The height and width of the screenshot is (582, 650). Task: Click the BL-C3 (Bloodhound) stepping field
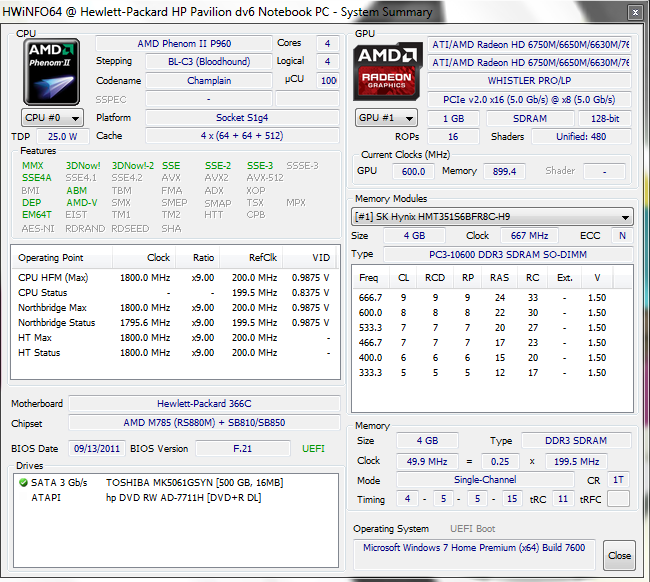[x=209, y=62]
